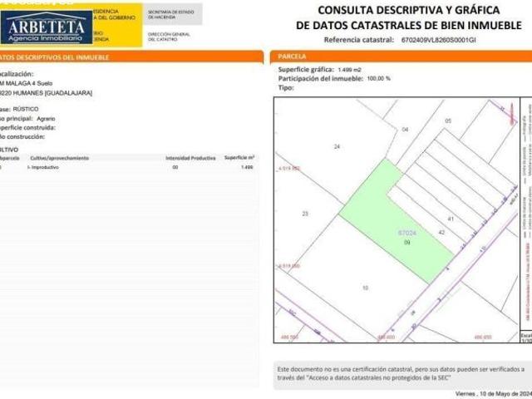Click the 'Cultivo/aprovechamiento' column header
This screenshot has width=532, height=399.
click(59, 158)
